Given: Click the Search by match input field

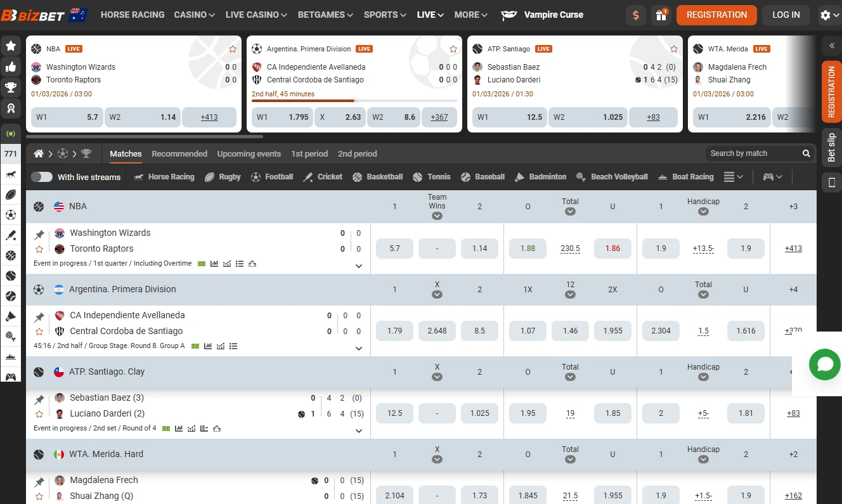Looking at the screenshot, I should 755,153.
